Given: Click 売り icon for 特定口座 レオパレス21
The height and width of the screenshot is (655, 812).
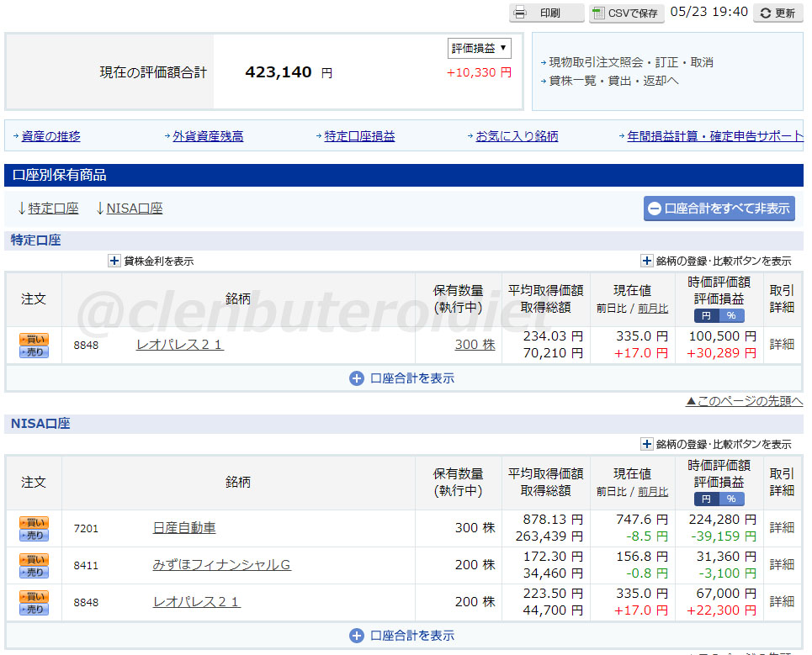Looking at the screenshot, I should coord(34,351).
